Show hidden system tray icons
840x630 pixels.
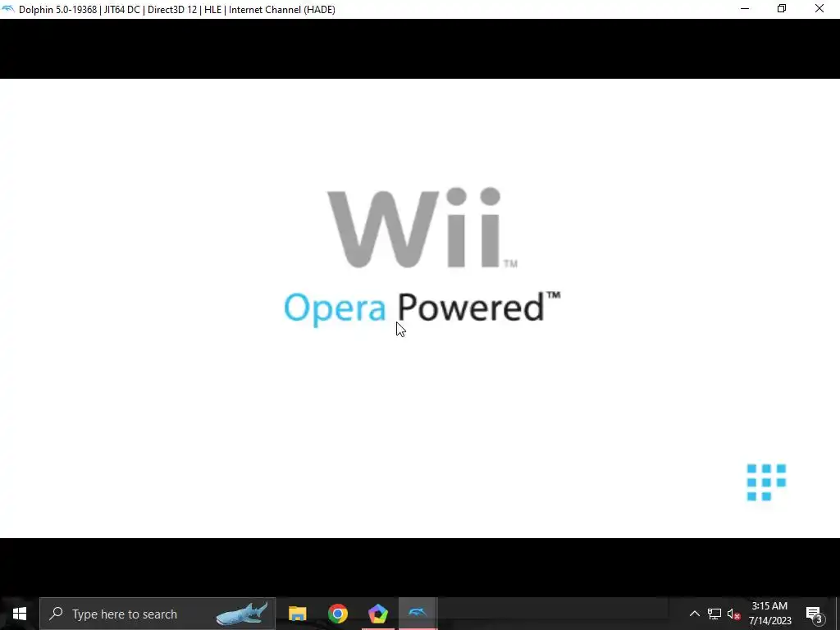coord(694,614)
